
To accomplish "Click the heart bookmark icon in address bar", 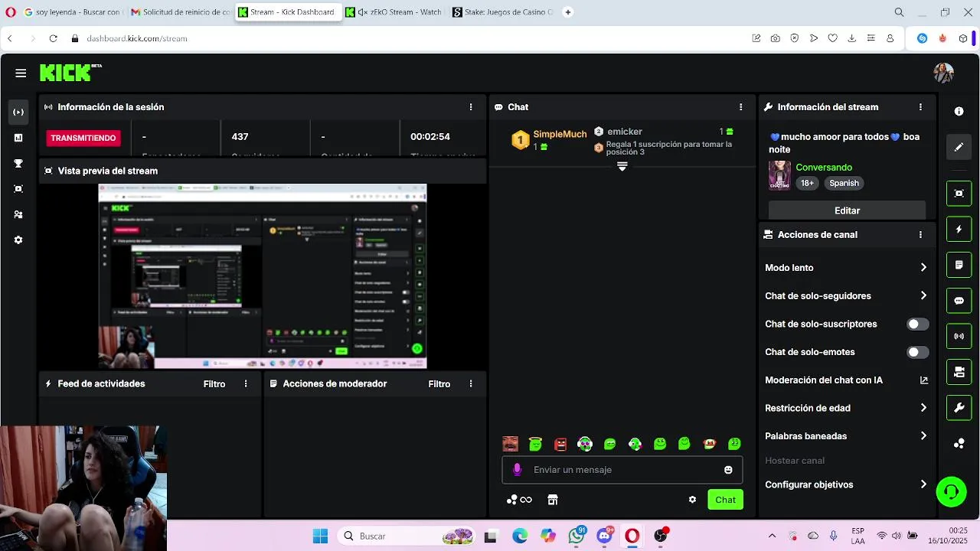I will tap(832, 38).
